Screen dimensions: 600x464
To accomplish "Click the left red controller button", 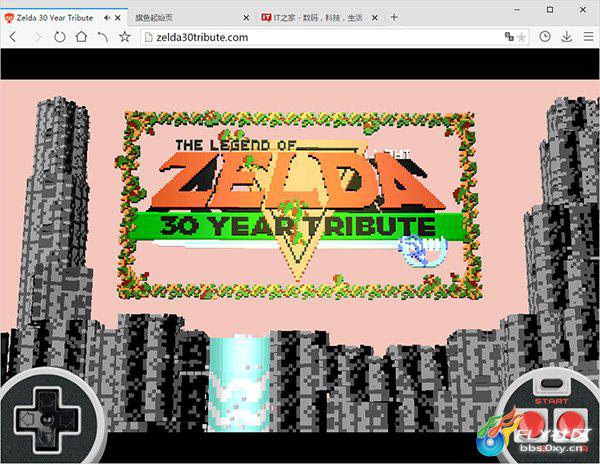I will tap(532, 423).
